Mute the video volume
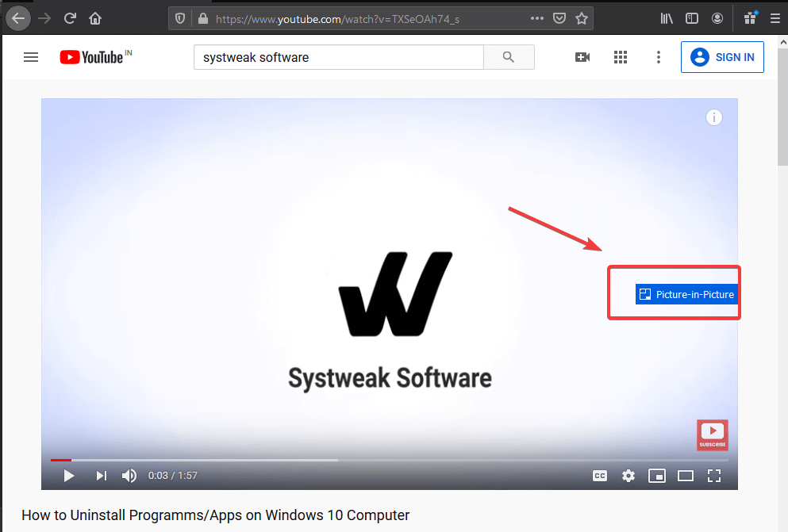Viewport: 788px width, 532px height. coord(129,475)
